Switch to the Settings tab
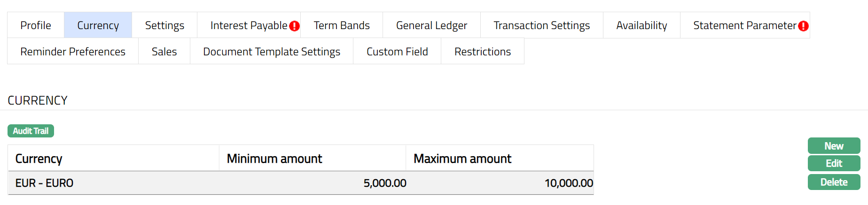 click(x=164, y=25)
